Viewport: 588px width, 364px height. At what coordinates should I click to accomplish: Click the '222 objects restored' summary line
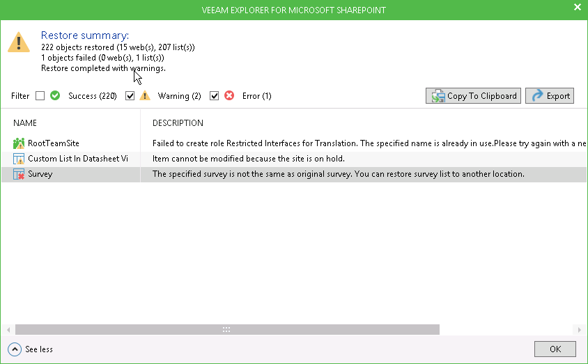pyautogui.click(x=118, y=47)
